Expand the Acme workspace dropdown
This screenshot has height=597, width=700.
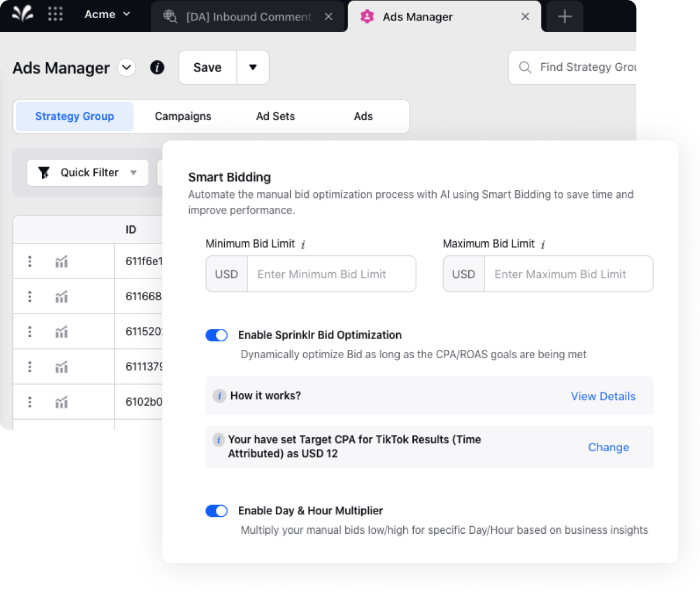coord(107,14)
